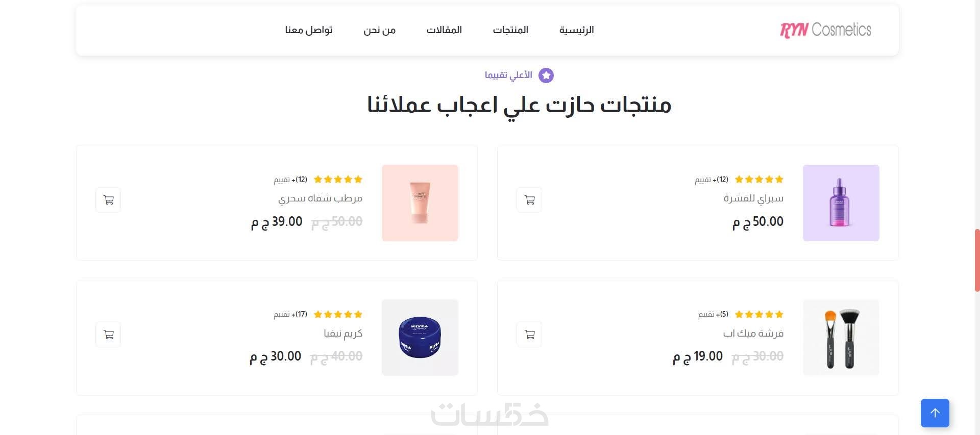Open the makeup brushes product image
Viewport: 980px width, 435px height.
[841, 338]
